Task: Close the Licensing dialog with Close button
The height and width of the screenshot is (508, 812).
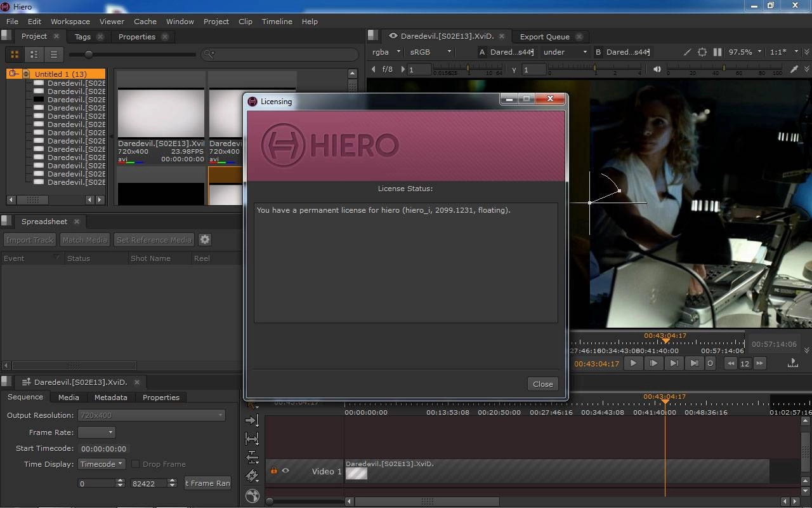Action: click(543, 384)
